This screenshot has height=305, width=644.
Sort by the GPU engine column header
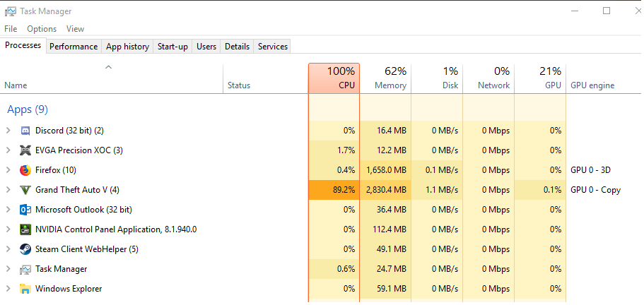point(604,78)
